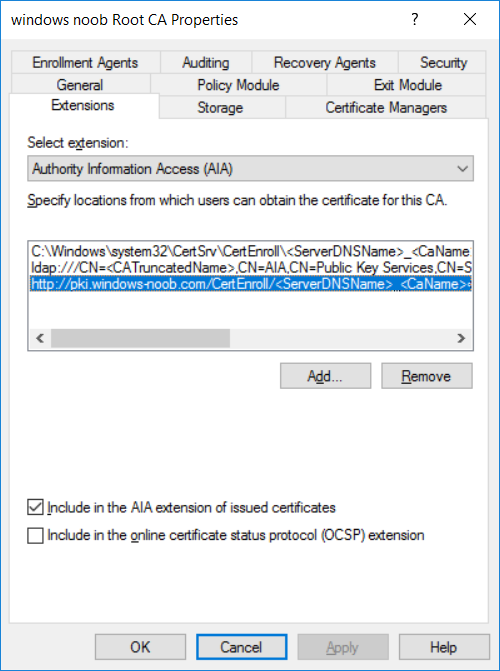Open the Enrollment Agents tab
This screenshot has width=500, height=671.
coord(86,62)
